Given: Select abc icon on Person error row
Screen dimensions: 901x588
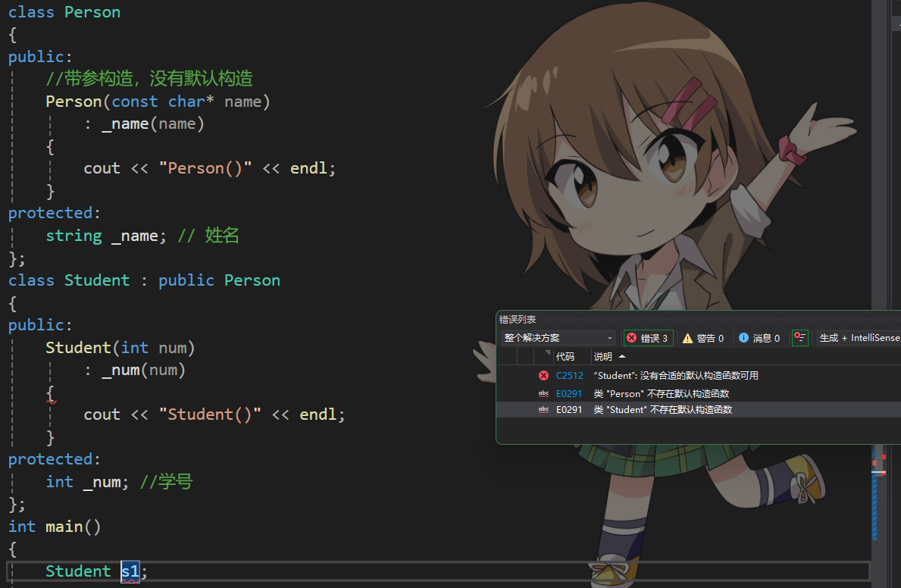Looking at the screenshot, I should pyautogui.click(x=543, y=394).
